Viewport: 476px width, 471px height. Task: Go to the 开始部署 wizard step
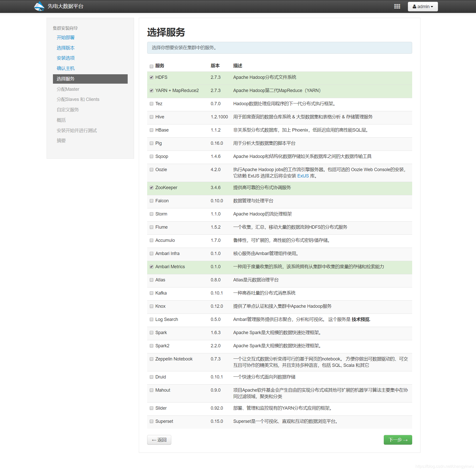(x=66, y=38)
